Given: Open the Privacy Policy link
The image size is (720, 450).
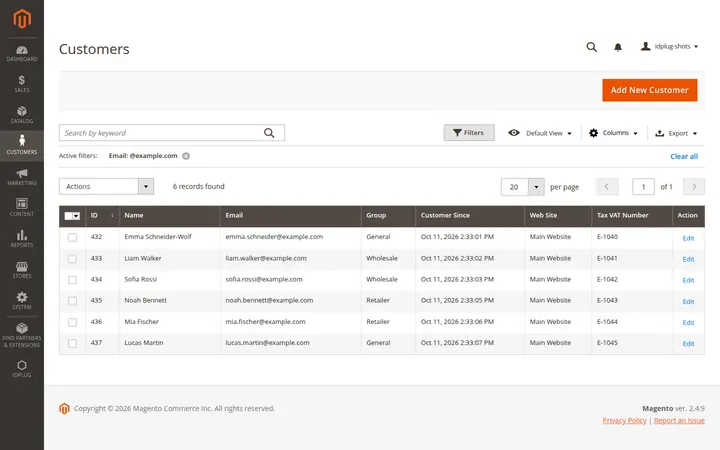Looking at the screenshot, I should pyautogui.click(x=624, y=421).
